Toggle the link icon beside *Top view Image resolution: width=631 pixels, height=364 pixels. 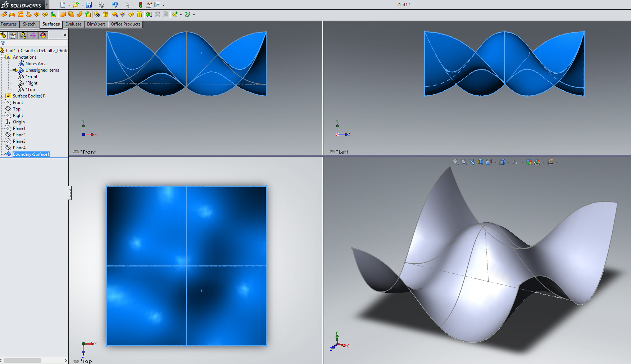tap(76, 361)
